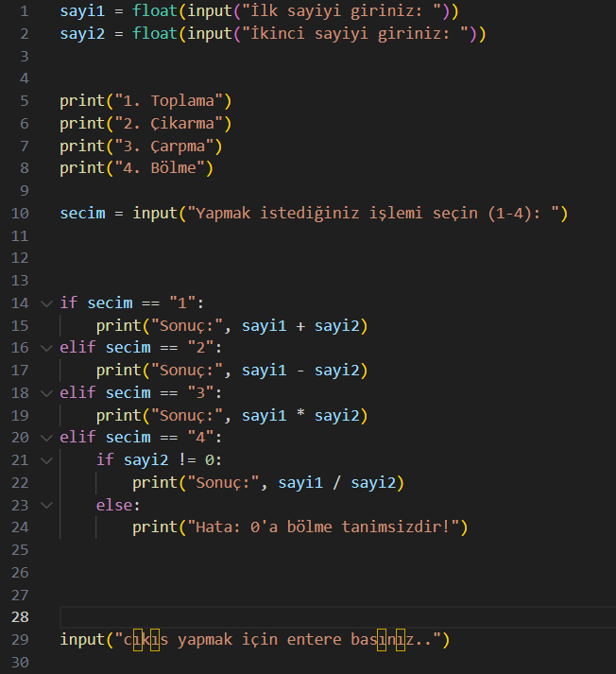Click line number 29 in the gutter
Image resolution: width=616 pixels, height=674 pixels.
tap(21, 640)
